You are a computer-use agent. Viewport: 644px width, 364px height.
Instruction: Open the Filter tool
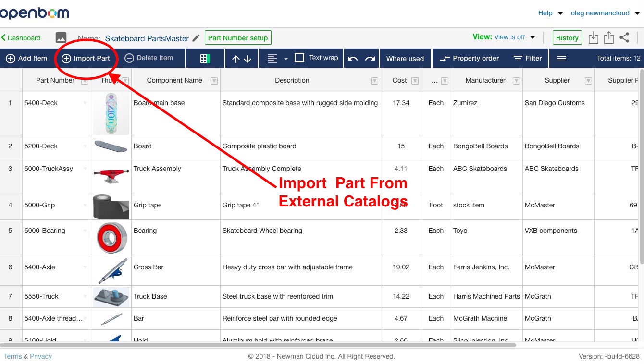coord(528,58)
